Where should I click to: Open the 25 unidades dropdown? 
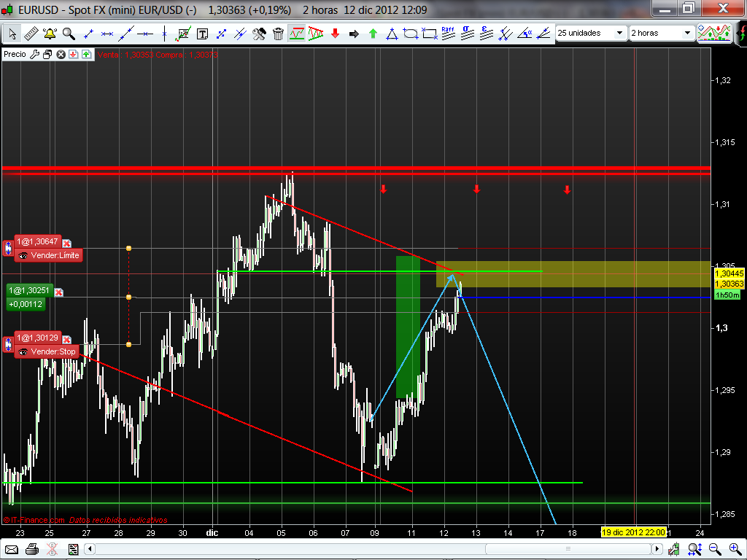591,33
